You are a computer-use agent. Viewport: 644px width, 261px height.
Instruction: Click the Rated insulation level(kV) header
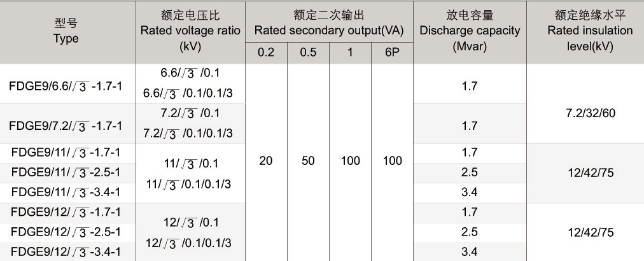pos(590,31)
